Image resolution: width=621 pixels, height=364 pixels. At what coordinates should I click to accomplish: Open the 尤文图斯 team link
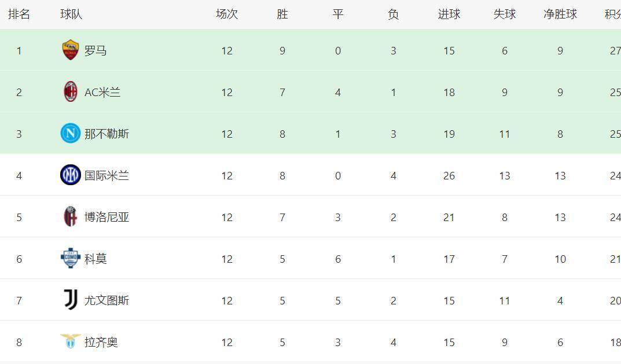tap(106, 301)
